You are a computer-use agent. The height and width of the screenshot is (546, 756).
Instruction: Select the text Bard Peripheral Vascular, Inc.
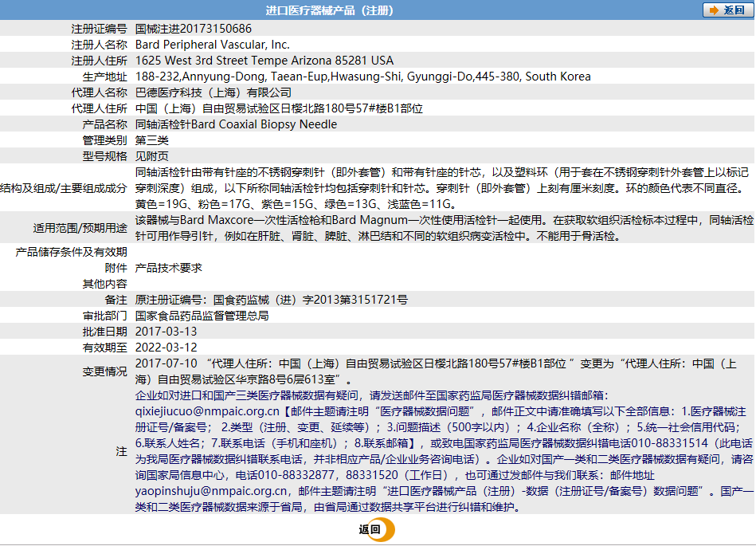pos(212,45)
